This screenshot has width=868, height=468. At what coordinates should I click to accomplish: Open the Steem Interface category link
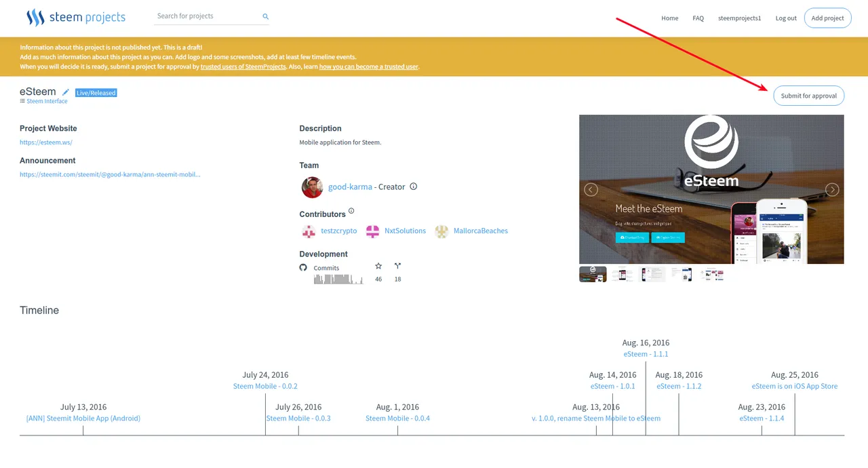pos(47,101)
